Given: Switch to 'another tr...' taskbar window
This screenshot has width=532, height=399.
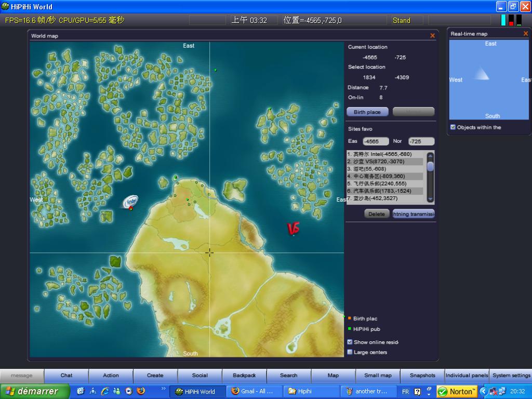Looking at the screenshot, I should (368, 391).
